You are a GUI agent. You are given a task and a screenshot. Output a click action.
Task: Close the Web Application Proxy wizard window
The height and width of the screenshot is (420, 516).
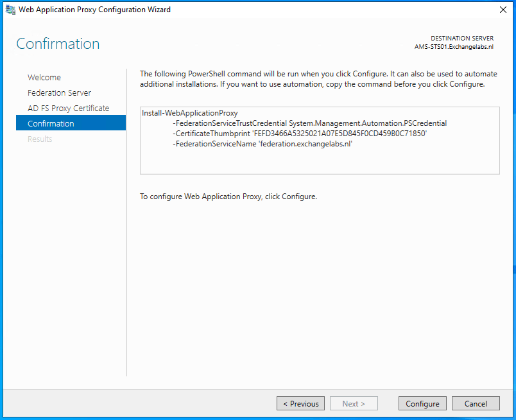(501, 10)
